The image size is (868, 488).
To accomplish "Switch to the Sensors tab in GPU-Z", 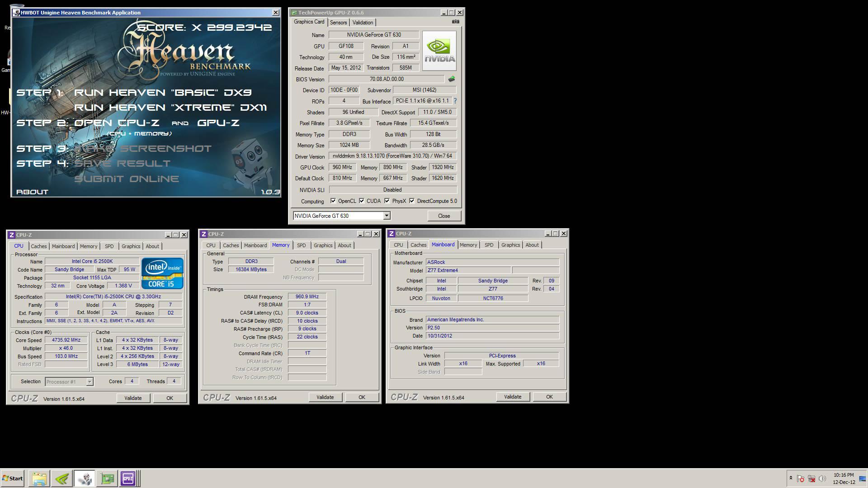I will (338, 23).
